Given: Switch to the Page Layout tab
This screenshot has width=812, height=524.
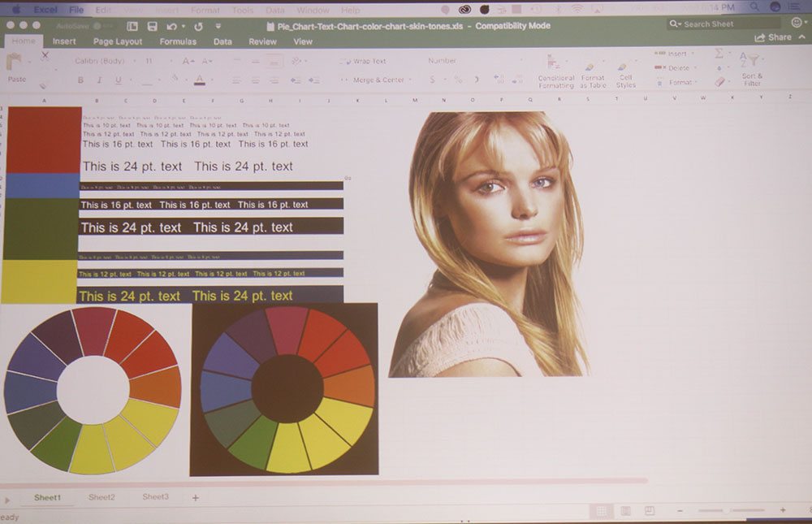Looking at the screenshot, I should click(x=118, y=41).
